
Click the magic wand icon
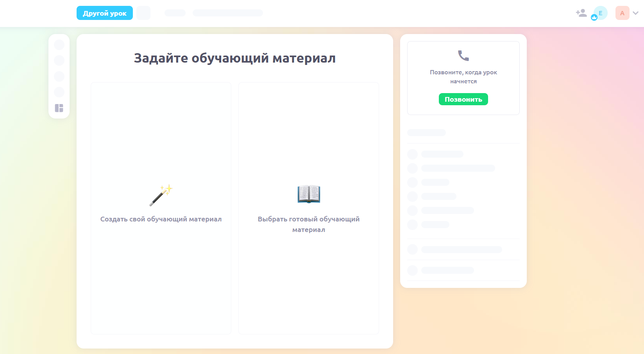[x=161, y=195]
